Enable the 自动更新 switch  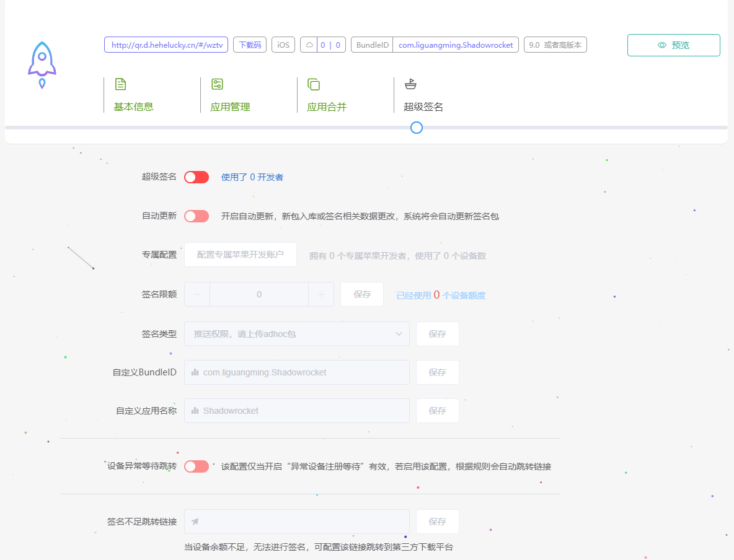[x=197, y=216]
